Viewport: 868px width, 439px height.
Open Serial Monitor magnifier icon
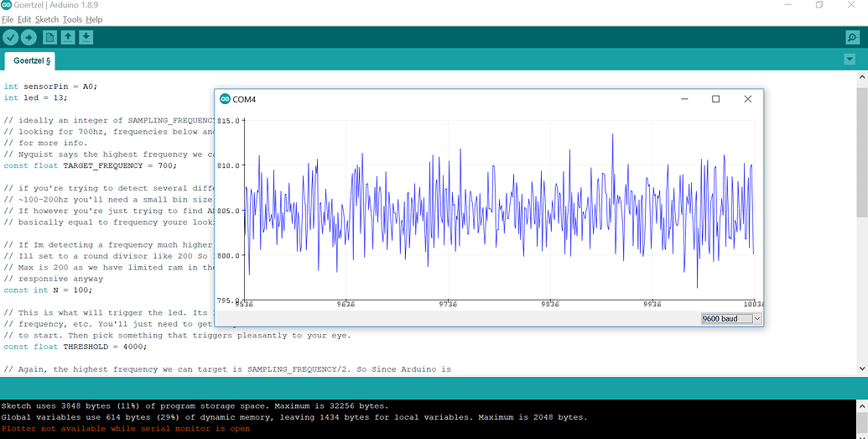pyautogui.click(x=853, y=37)
